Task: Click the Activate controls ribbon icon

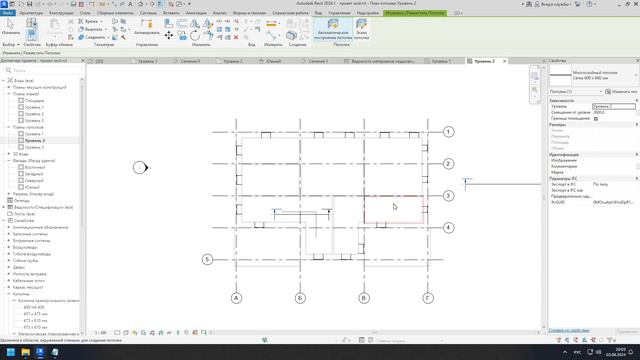Action: tap(147, 27)
